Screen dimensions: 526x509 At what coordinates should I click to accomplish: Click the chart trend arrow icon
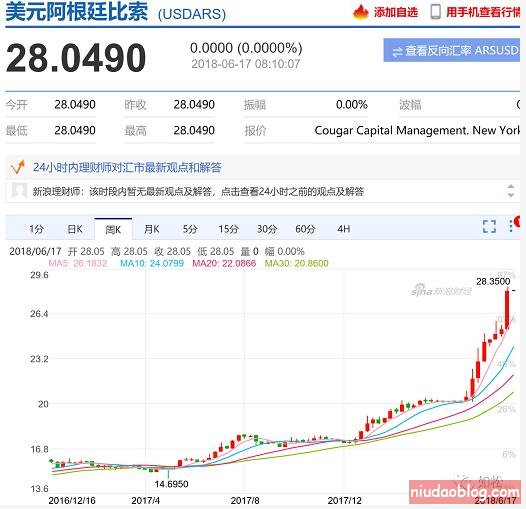click(x=18, y=167)
